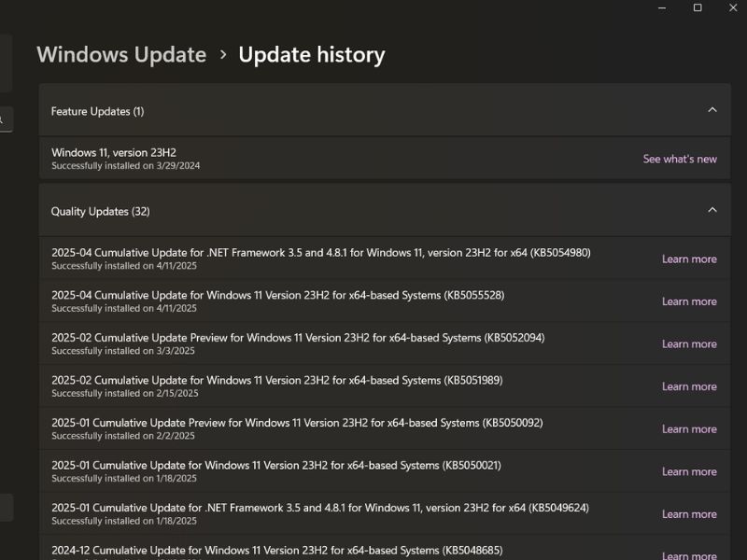Select the KB5052094 update preview title

click(x=298, y=338)
